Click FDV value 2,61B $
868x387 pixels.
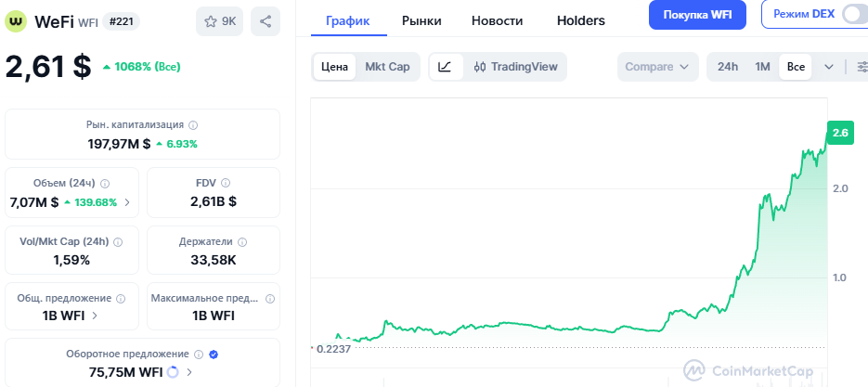point(214,201)
